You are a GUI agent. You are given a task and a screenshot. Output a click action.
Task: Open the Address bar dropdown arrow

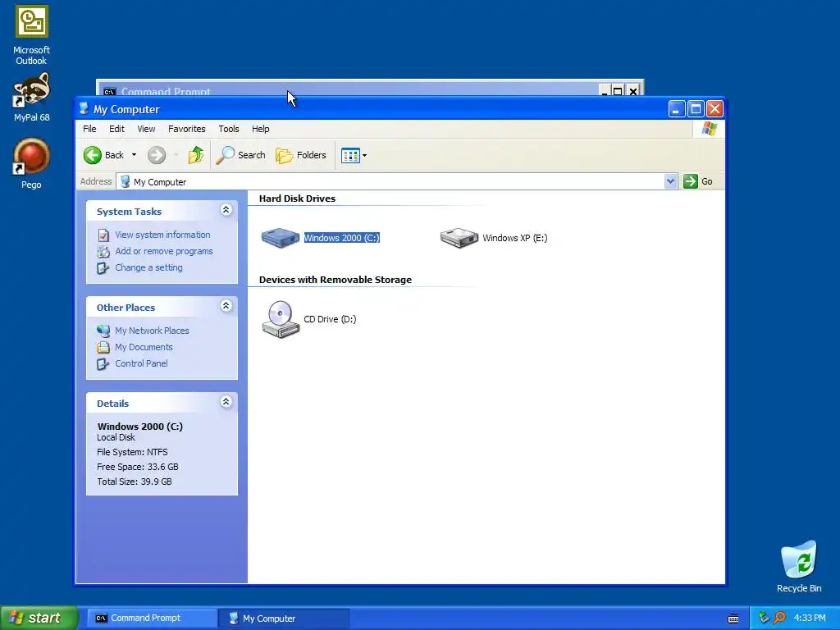point(670,181)
